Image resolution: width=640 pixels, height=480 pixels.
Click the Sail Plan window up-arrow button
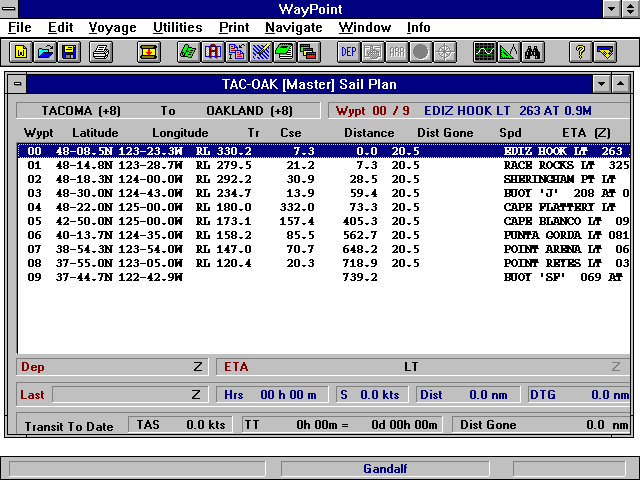pyautogui.click(x=620, y=84)
